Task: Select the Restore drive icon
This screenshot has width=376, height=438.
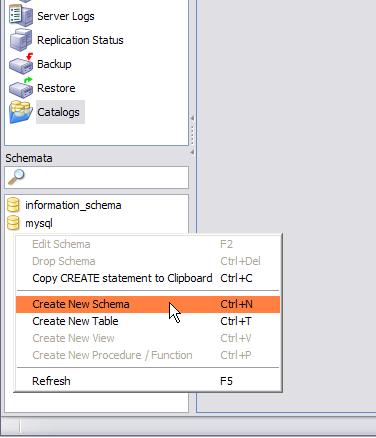Action: [x=21, y=88]
